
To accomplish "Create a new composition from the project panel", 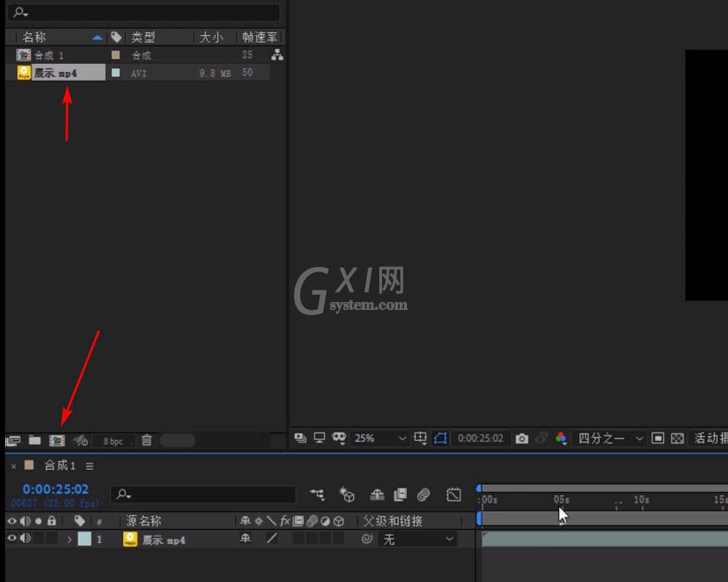I will 57,440.
